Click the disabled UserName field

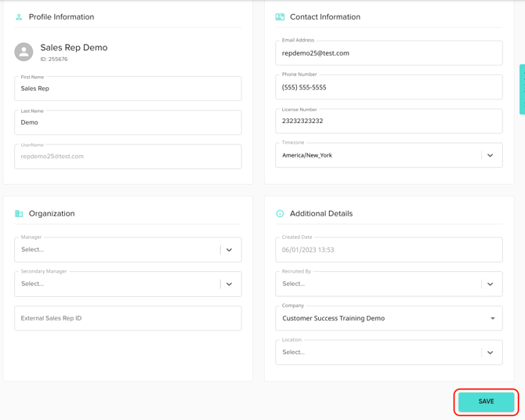tap(128, 157)
